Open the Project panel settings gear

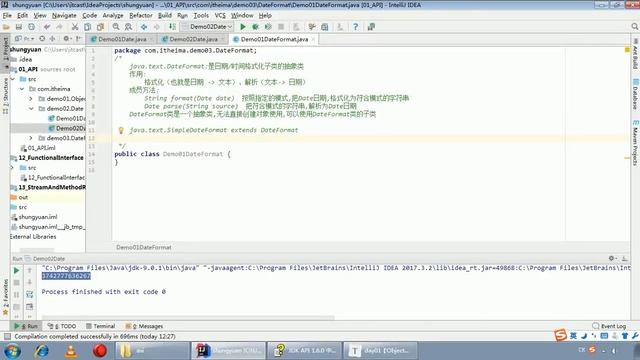[67, 39]
